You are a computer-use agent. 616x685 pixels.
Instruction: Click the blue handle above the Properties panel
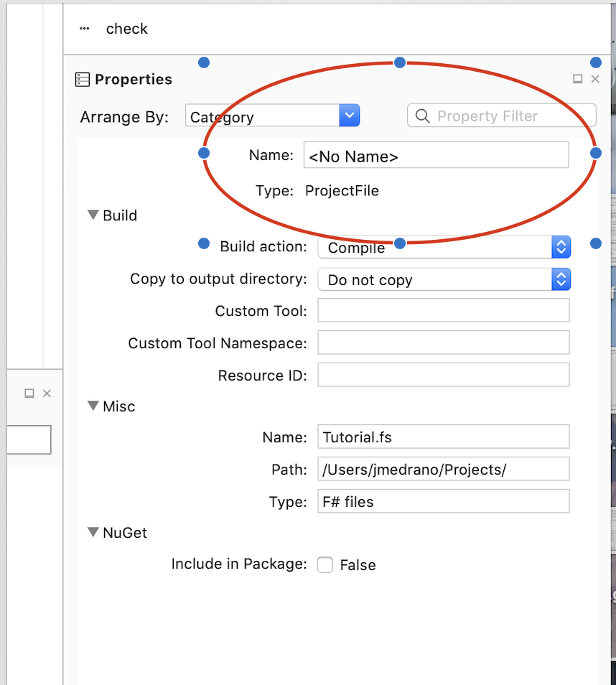click(400, 62)
